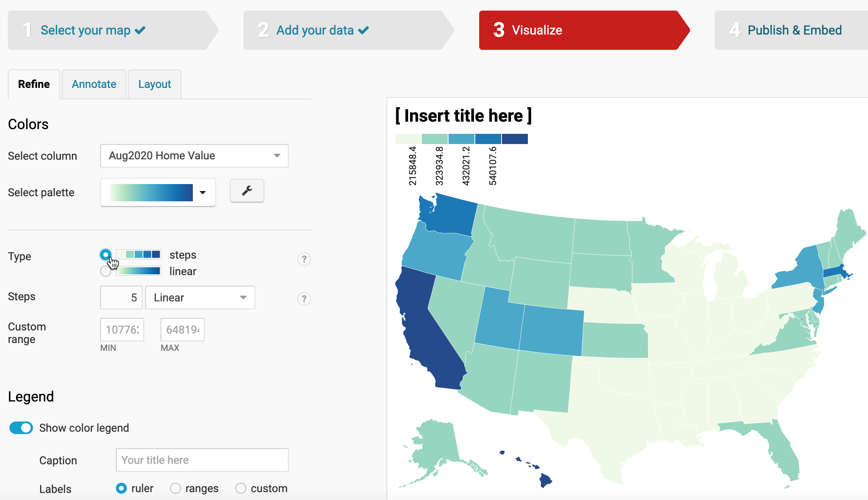868x500 pixels.
Task: Switch to the Layout tab
Action: [154, 84]
